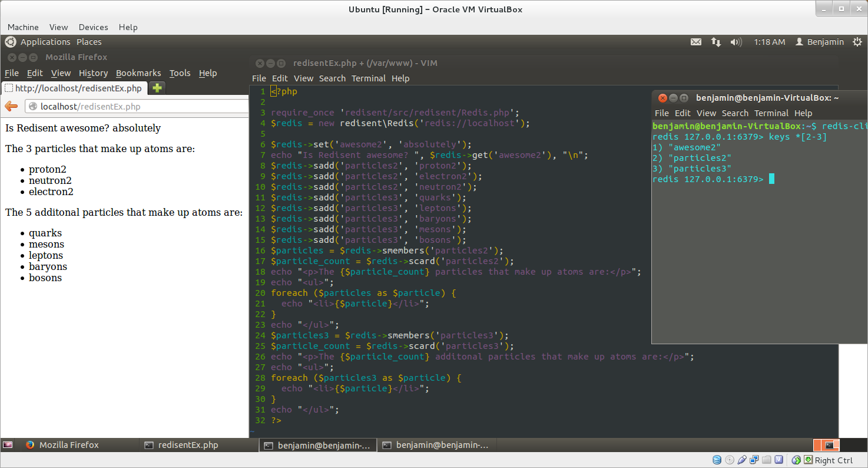Click the globe site identity icon in Firefox
This screenshot has height=468, width=868.
[x=33, y=107]
